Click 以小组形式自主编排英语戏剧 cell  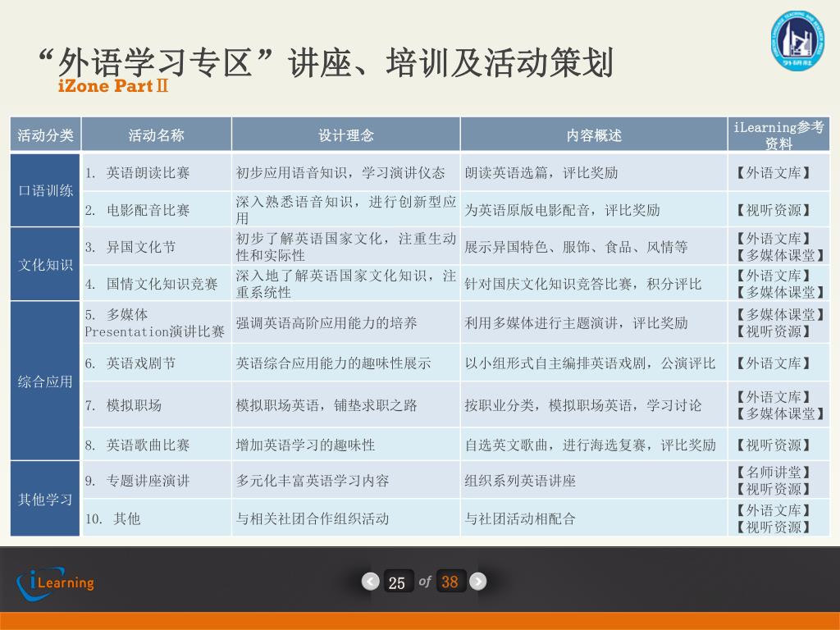[594, 363]
